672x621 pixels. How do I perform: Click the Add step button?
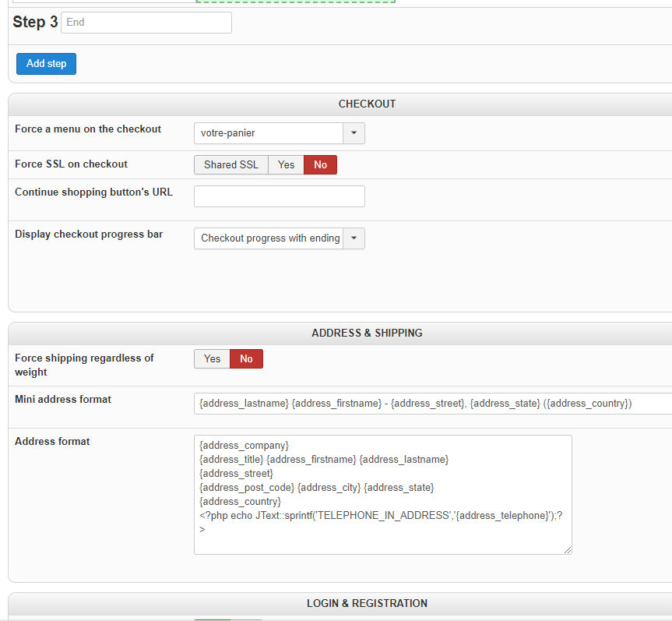pos(46,64)
